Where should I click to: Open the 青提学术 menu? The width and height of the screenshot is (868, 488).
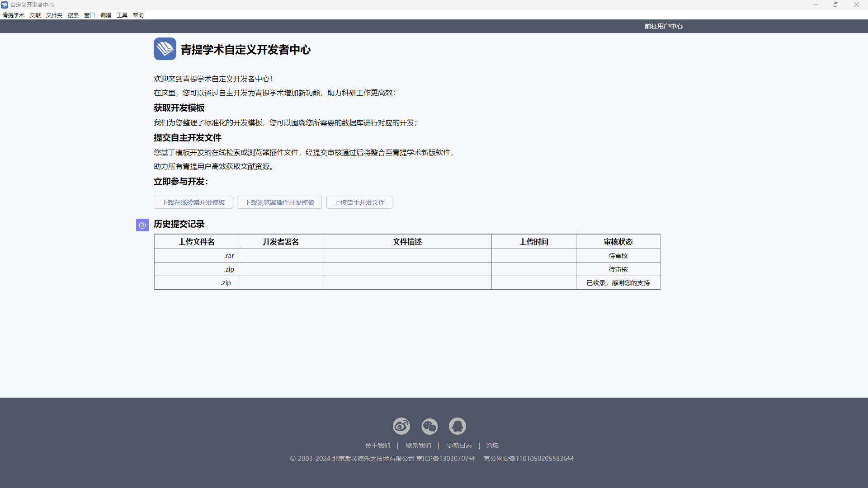(x=14, y=15)
